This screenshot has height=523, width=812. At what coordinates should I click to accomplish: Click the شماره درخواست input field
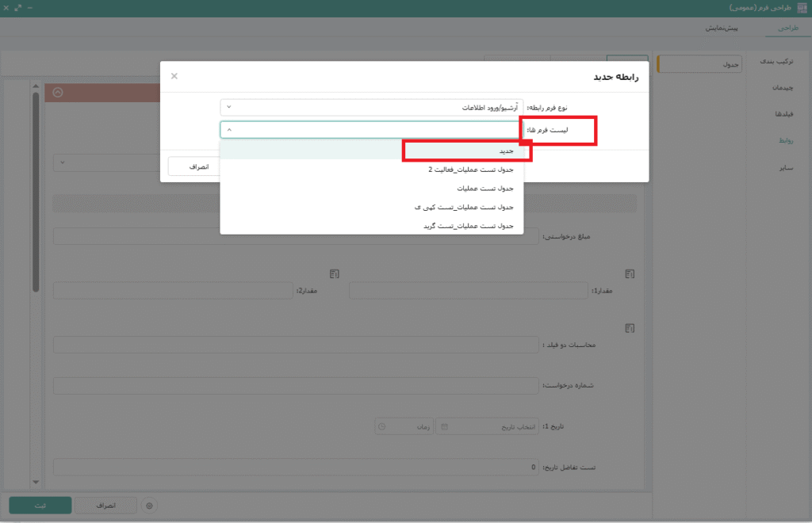pyautogui.click(x=295, y=386)
